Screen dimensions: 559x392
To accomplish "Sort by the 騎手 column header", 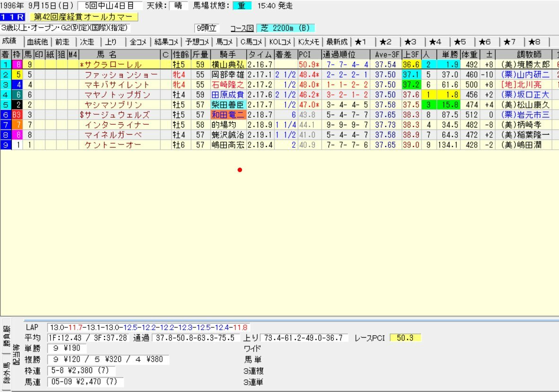I will [228, 54].
